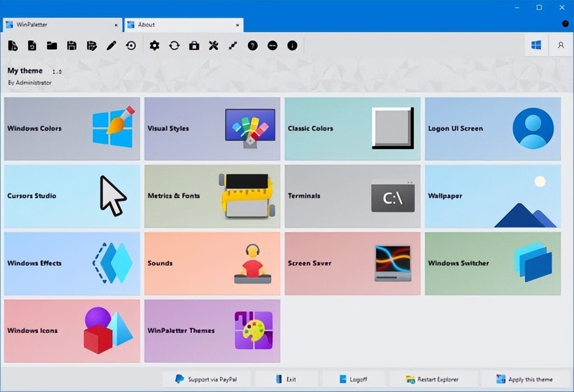Image resolution: width=574 pixels, height=392 pixels.
Task: Click the restore history clock icon
Action: tap(131, 46)
